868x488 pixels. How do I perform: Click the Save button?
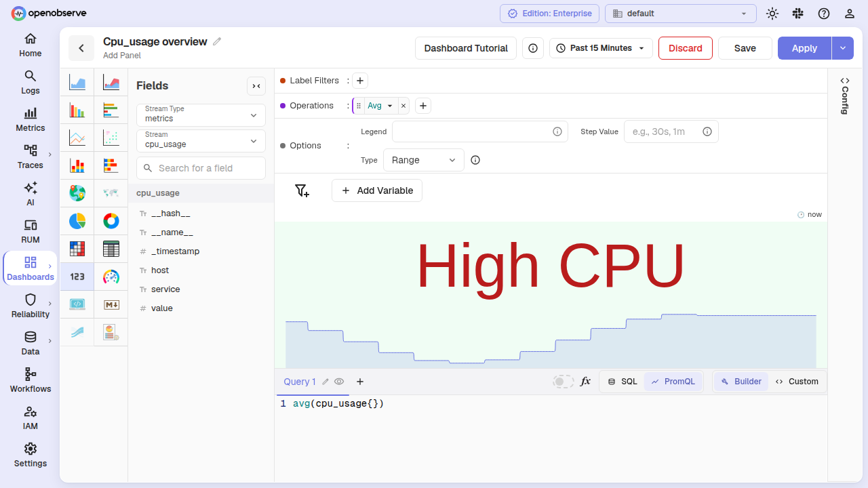[x=745, y=48]
